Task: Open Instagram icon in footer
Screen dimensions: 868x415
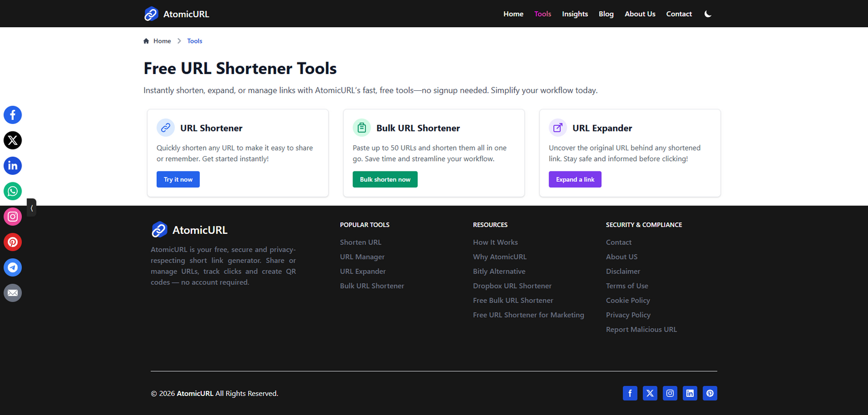Action: click(670, 394)
